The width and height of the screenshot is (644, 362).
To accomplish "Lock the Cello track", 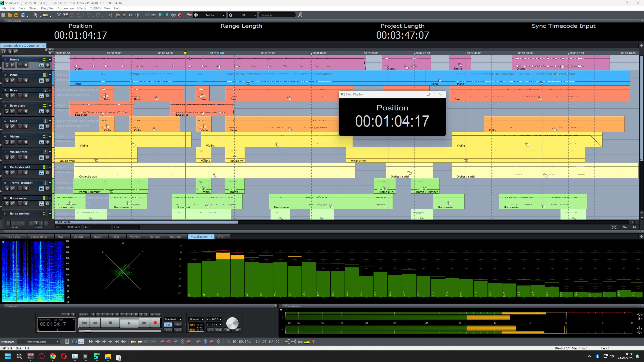I will tap(41, 126).
